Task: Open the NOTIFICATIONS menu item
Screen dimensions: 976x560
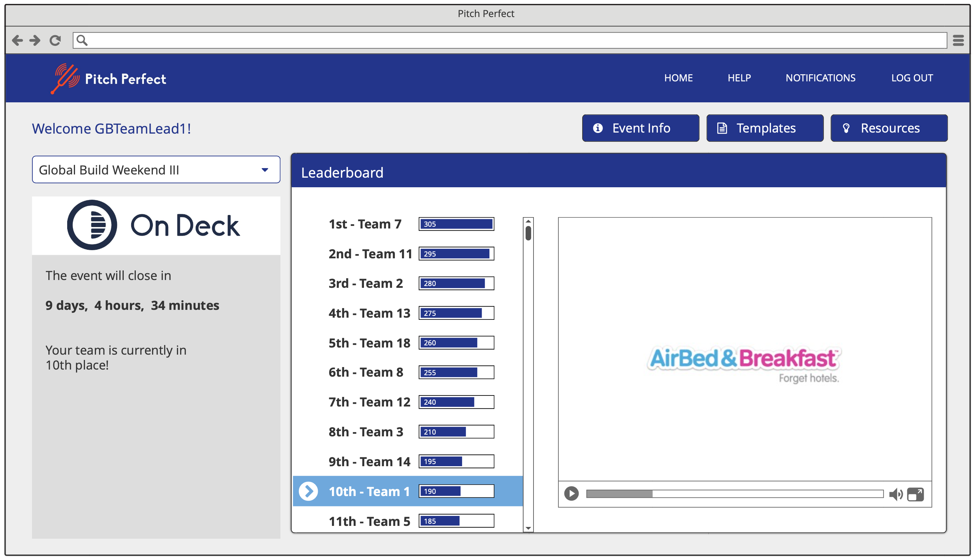Action: point(820,78)
